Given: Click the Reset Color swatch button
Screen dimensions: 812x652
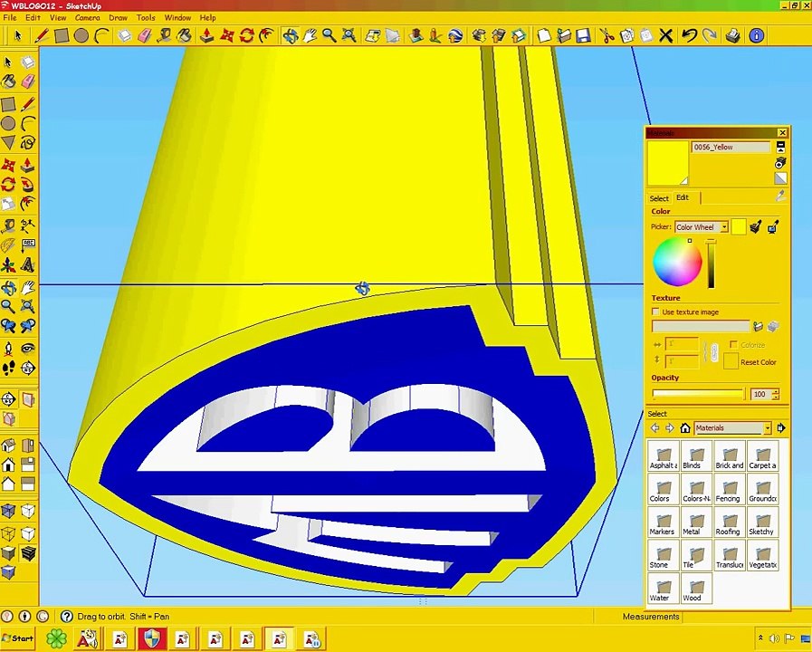Looking at the screenshot, I should (x=731, y=361).
